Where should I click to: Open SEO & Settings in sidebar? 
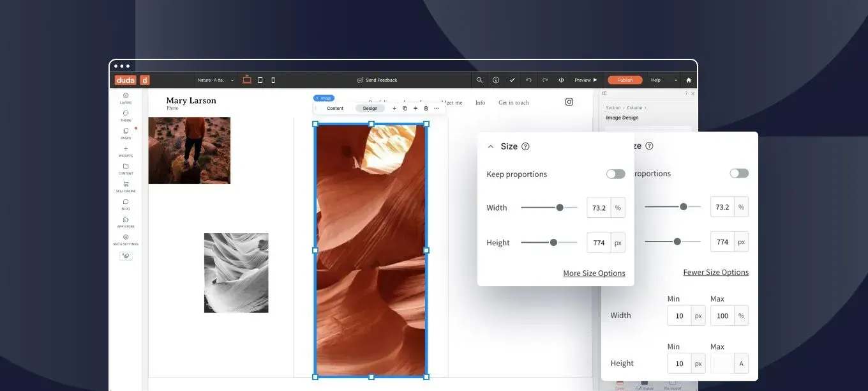pos(126,240)
